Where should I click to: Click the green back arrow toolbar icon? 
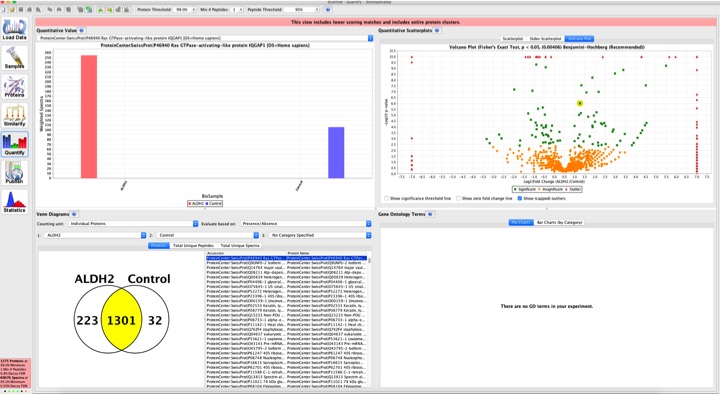101,9
